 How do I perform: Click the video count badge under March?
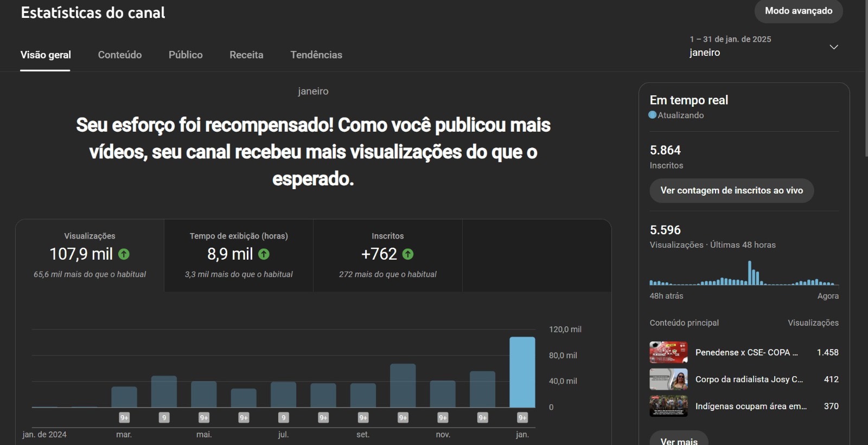click(x=124, y=417)
